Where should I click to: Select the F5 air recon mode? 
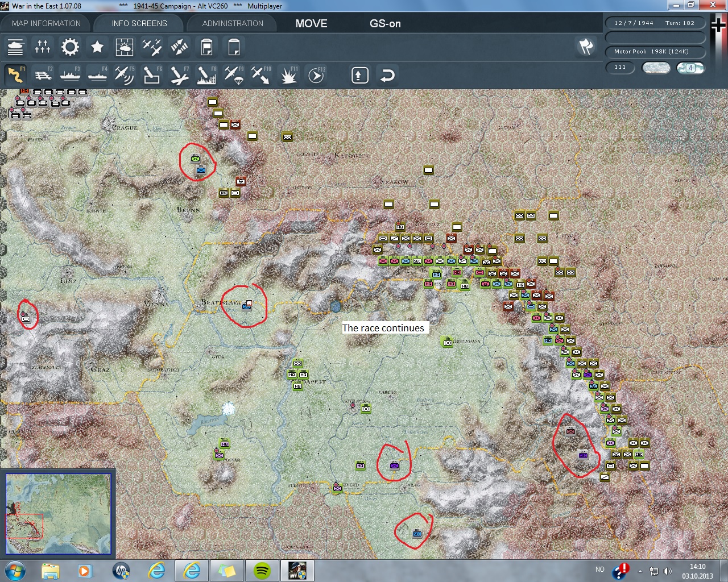125,75
